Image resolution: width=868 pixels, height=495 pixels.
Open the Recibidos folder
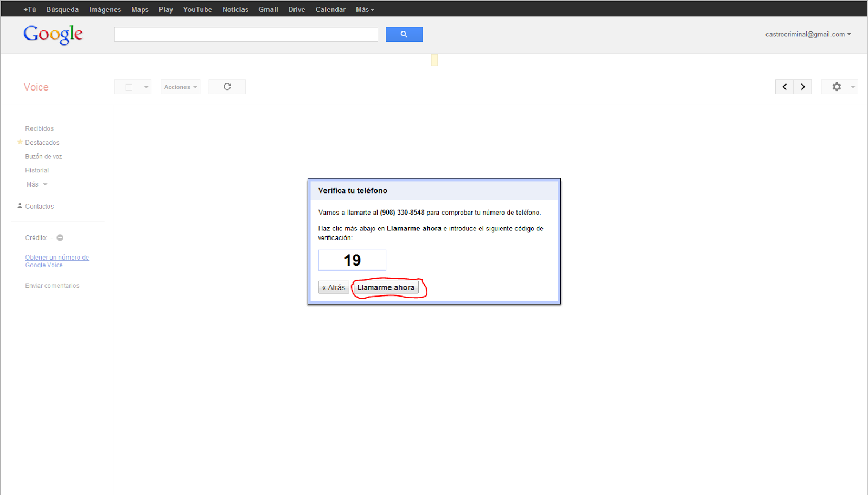[x=40, y=128]
